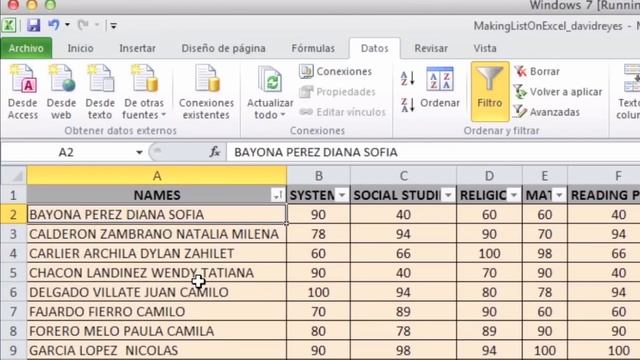Screen dimensions: 640x360
Task: Select row 6 header
Action: tap(13, 292)
